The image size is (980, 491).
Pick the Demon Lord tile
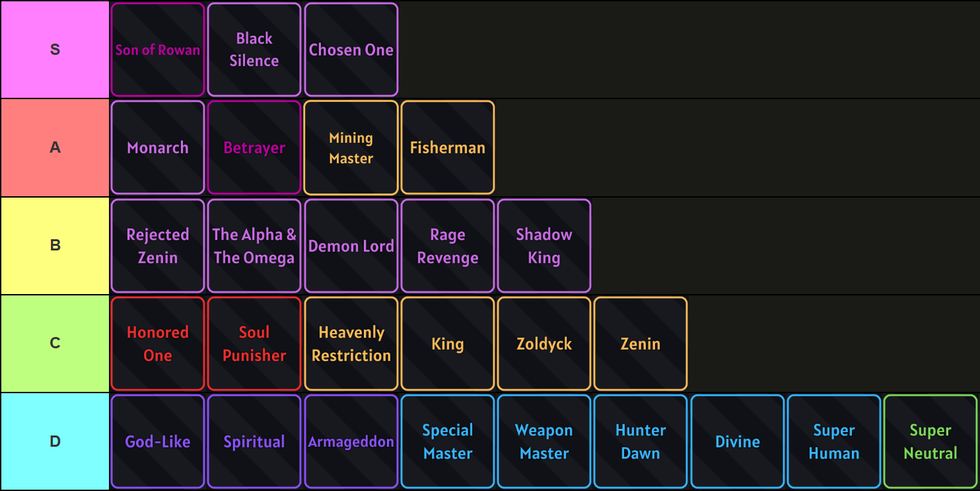pos(351,246)
